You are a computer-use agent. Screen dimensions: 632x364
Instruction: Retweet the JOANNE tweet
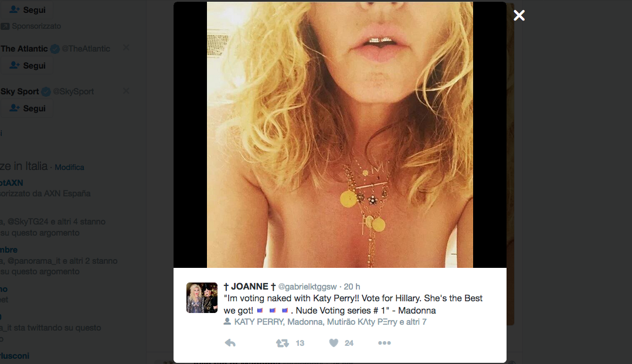[x=283, y=343]
